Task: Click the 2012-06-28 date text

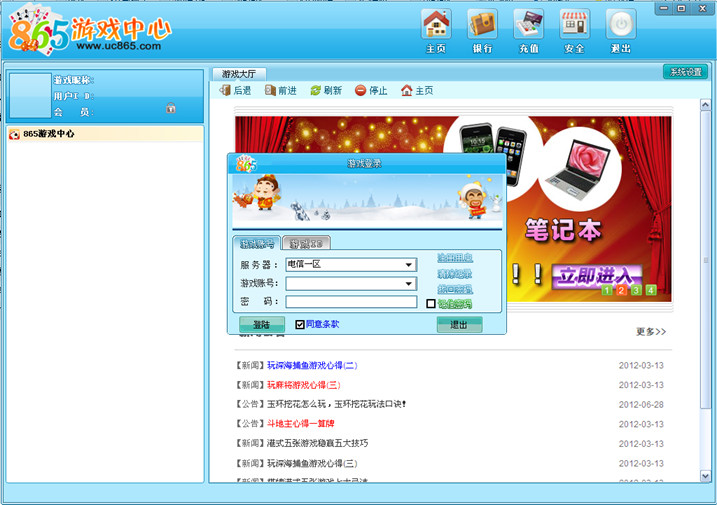Action: 641,404
